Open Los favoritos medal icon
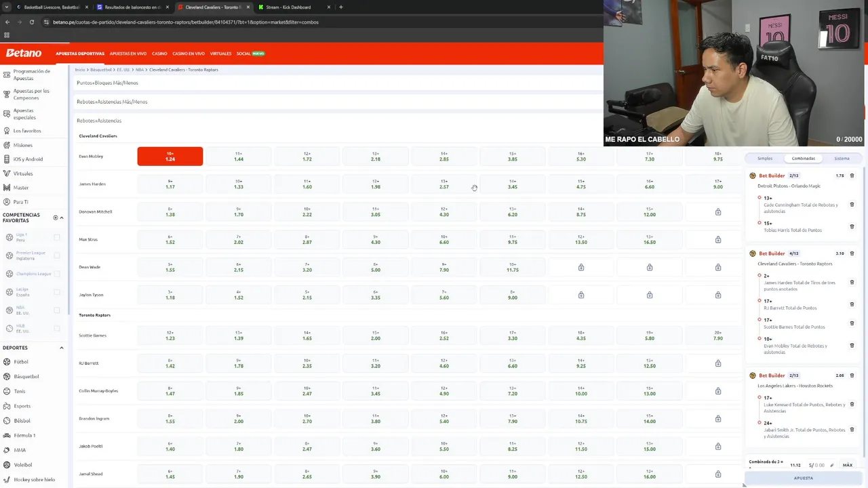This screenshot has height=488, width=868. (x=7, y=130)
